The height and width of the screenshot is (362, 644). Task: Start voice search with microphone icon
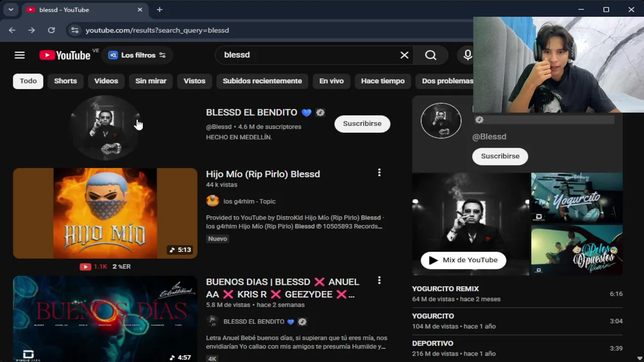click(468, 55)
